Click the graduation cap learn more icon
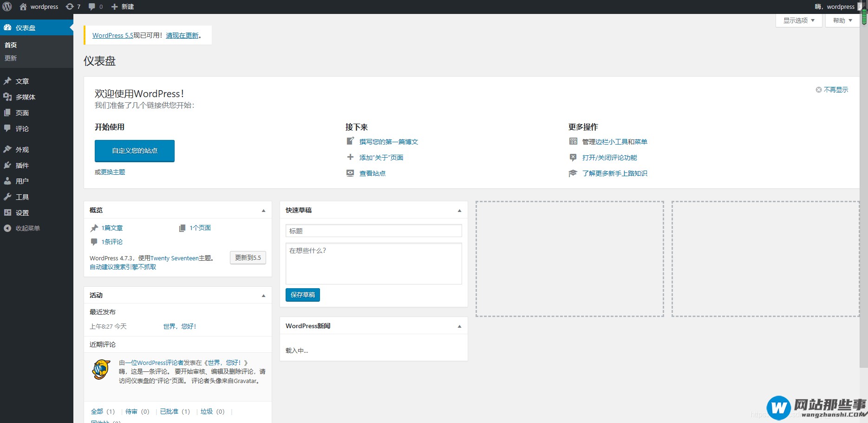This screenshot has width=868, height=423. tap(573, 173)
